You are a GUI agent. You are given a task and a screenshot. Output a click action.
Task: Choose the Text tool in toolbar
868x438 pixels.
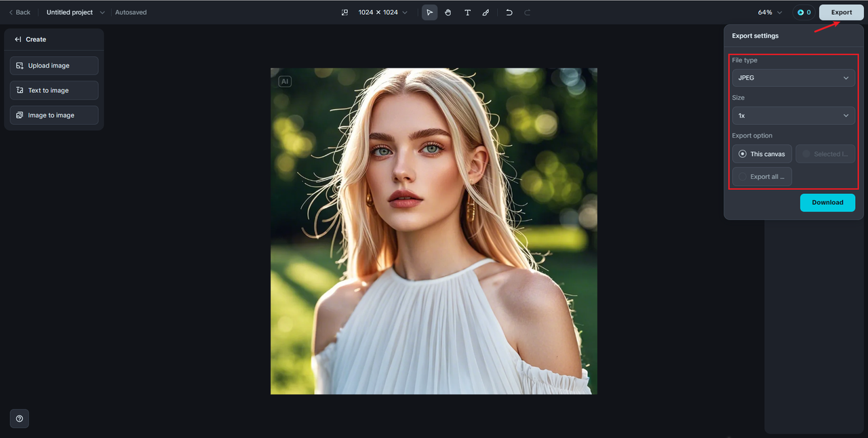click(x=467, y=12)
